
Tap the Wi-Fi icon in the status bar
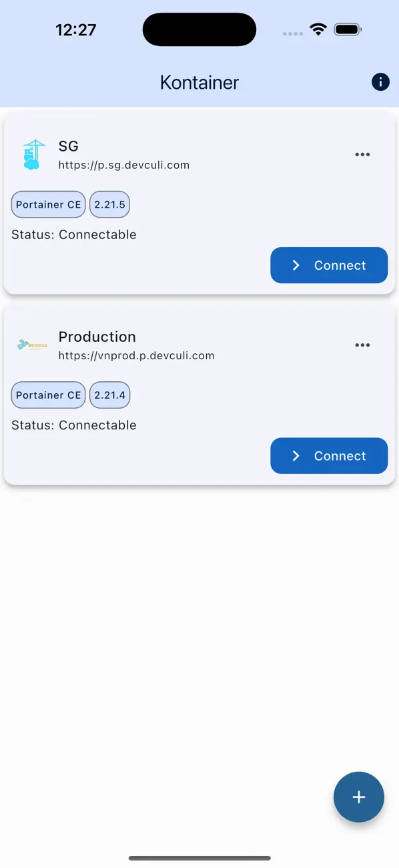(318, 29)
